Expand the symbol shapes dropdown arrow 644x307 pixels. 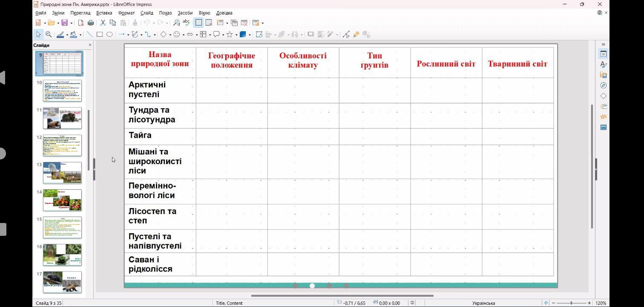(x=184, y=35)
